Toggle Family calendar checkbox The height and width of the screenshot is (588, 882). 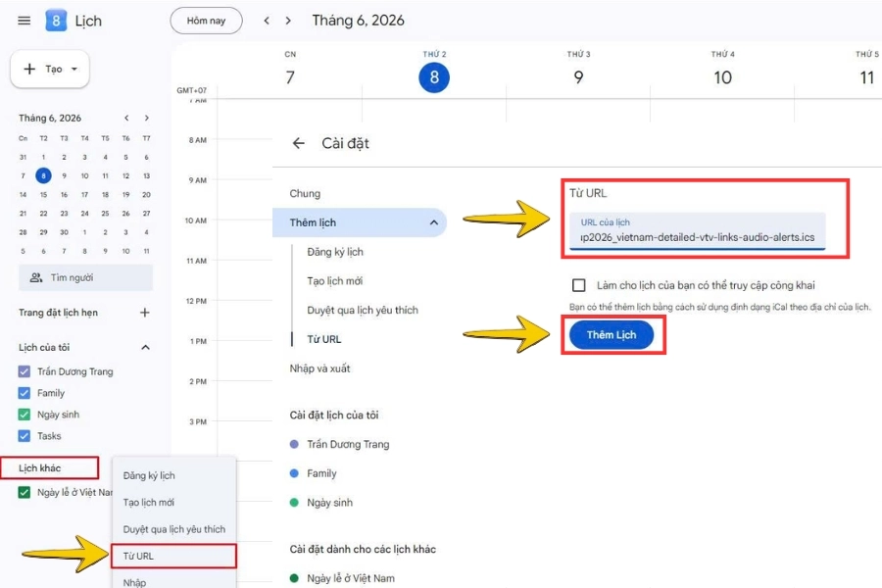pyautogui.click(x=24, y=393)
